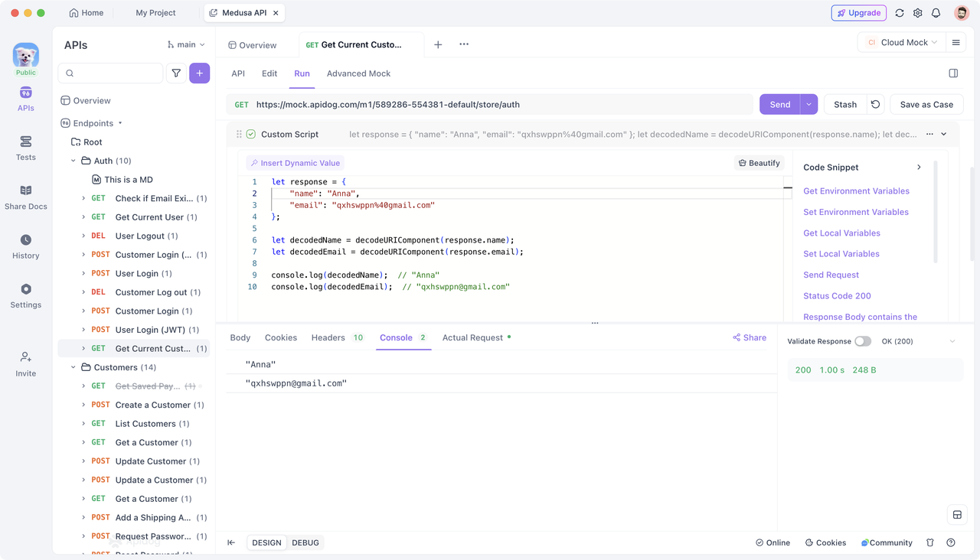Image resolution: width=980 pixels, height=560 pixels.
Task: Open the hamburger menu next to Cloud Mock
Action: click(x=955, y=43)
